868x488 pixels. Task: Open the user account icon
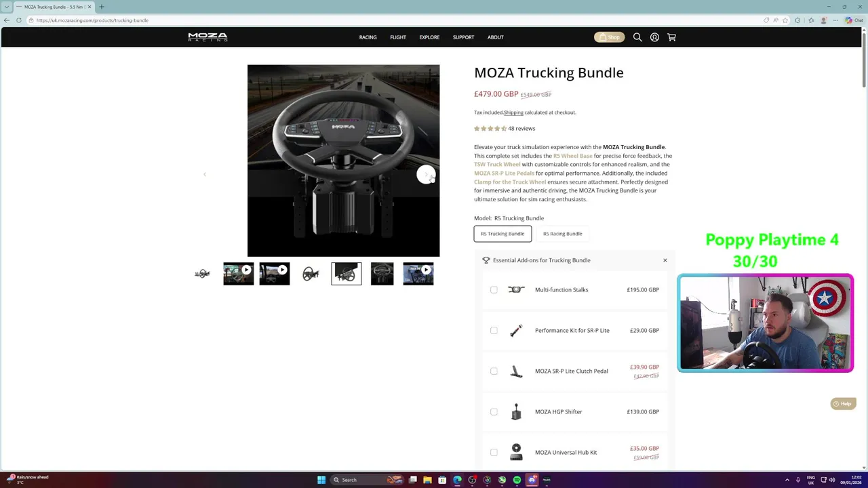tap(654, 37)
